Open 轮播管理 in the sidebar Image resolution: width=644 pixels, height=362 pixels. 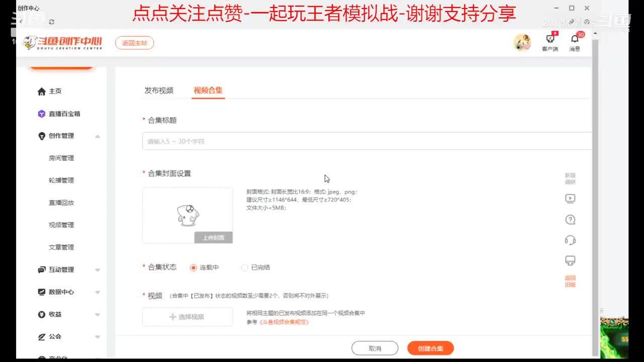[x=61, y=180]
